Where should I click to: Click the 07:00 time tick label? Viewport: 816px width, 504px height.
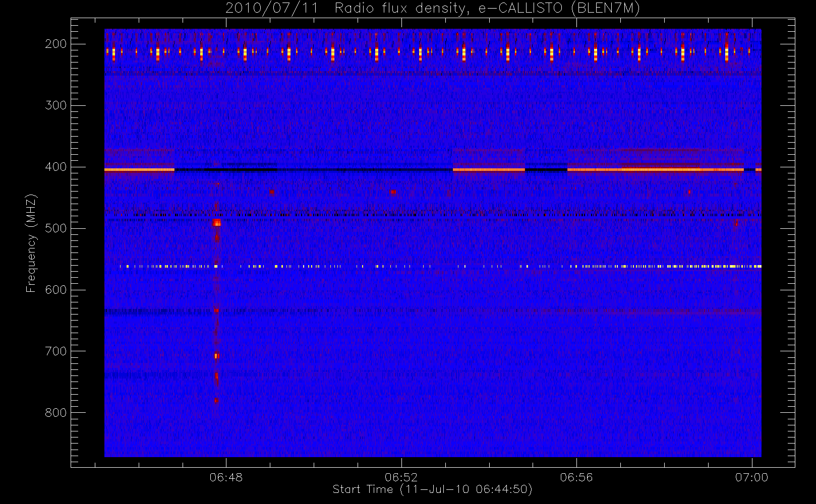click(x=751, y=477)
